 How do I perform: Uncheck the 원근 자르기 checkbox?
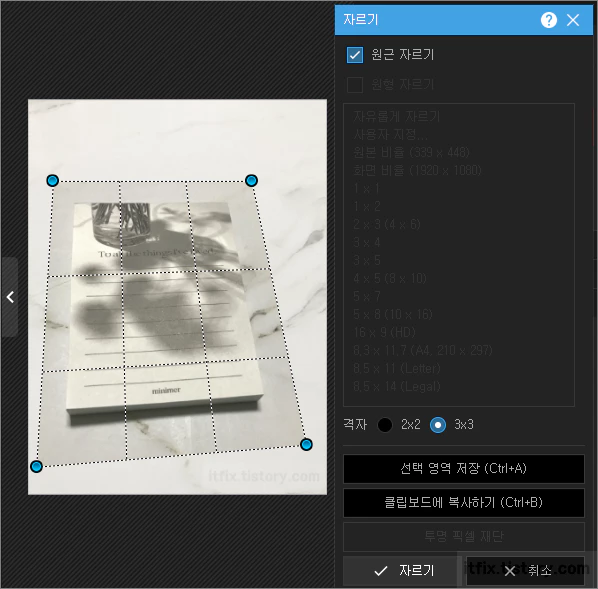pos(355,55)
